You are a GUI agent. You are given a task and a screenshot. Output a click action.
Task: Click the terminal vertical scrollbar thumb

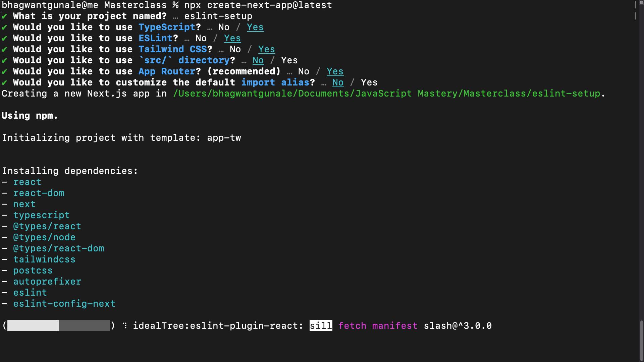(641, 340)
